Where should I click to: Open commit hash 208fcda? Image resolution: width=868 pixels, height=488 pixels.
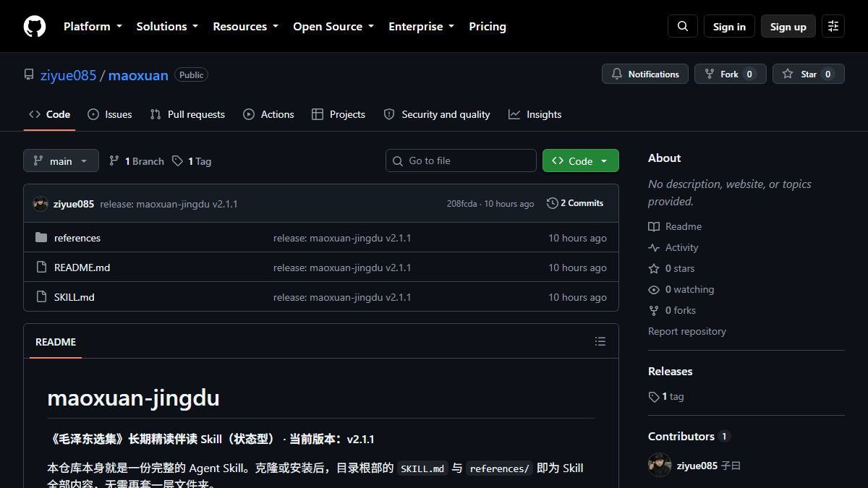tap(461, 204)
